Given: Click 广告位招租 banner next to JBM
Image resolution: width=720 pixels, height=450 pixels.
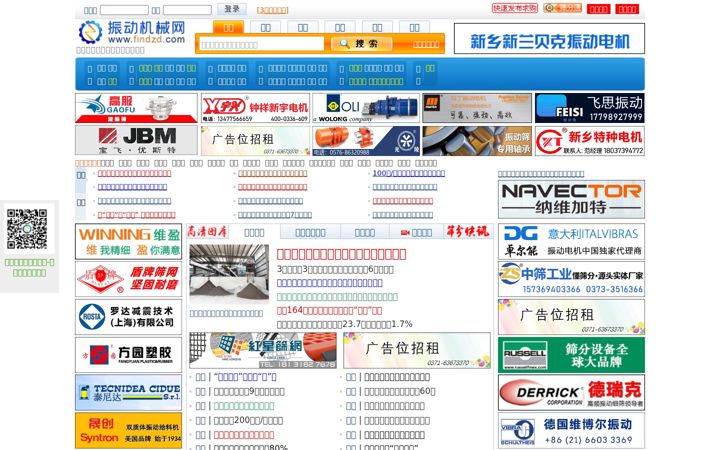Looking at the screenshot, I should click(255, 141).
